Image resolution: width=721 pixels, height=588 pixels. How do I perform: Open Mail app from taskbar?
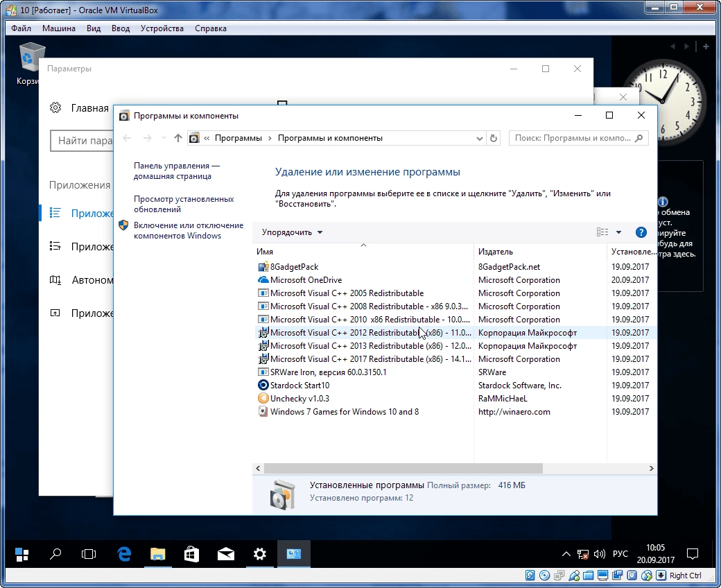226,555
